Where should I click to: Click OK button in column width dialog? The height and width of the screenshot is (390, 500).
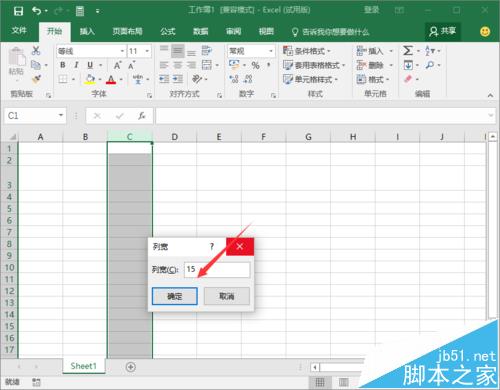[x=175, y=296]
